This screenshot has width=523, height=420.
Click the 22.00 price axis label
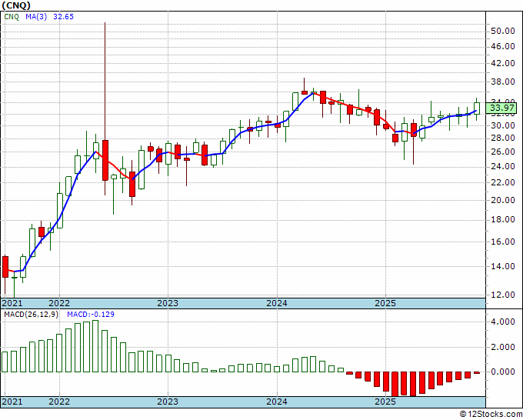coord(503,182)
